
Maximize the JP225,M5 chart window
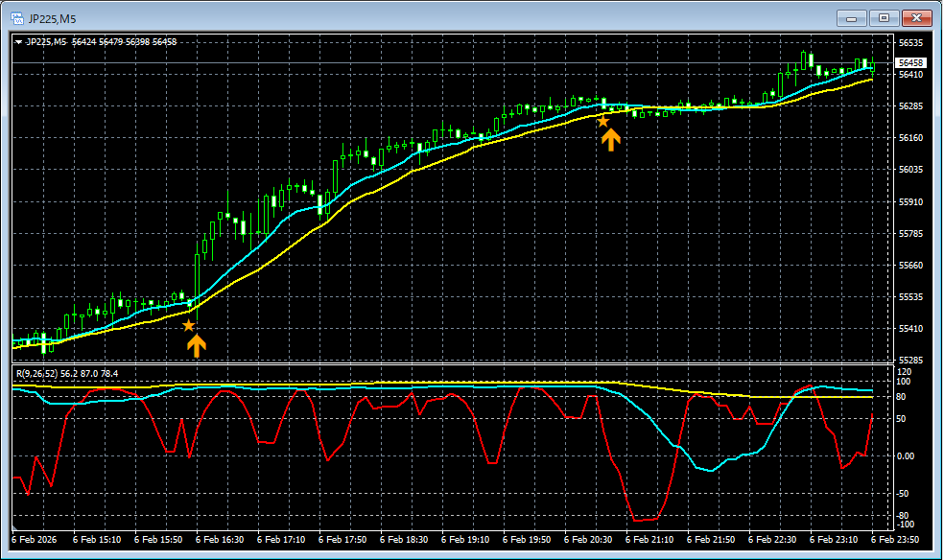point(884,18)
